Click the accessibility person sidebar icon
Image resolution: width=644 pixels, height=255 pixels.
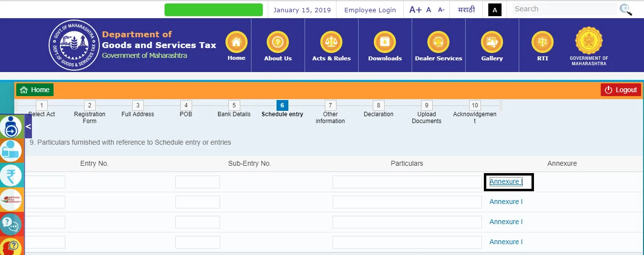click(x=11, y=127)
